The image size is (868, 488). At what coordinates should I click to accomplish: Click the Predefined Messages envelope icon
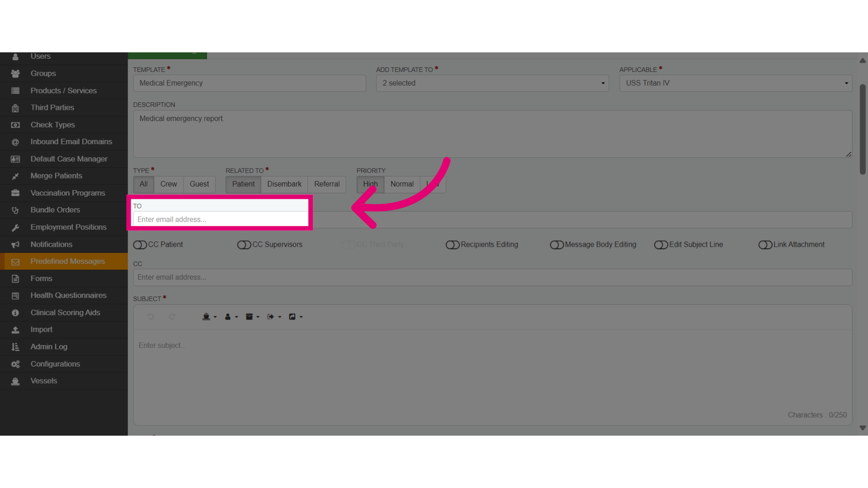tap(15, 262)
